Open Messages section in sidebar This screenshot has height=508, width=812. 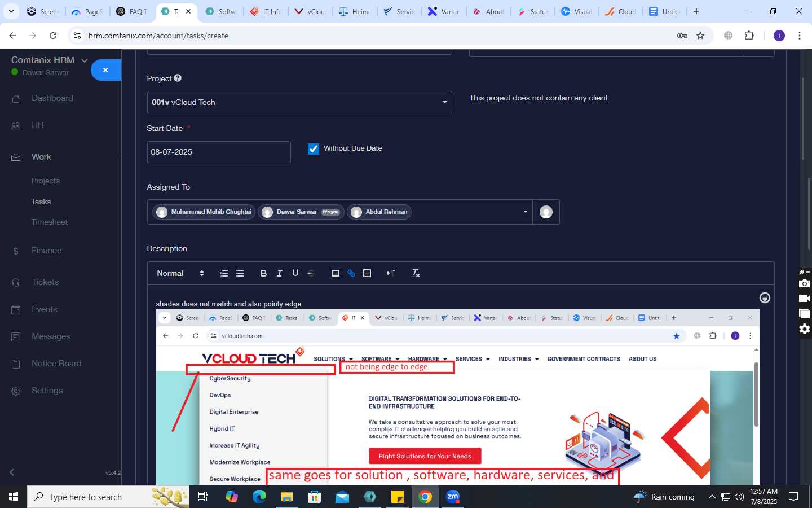point(51,336)
